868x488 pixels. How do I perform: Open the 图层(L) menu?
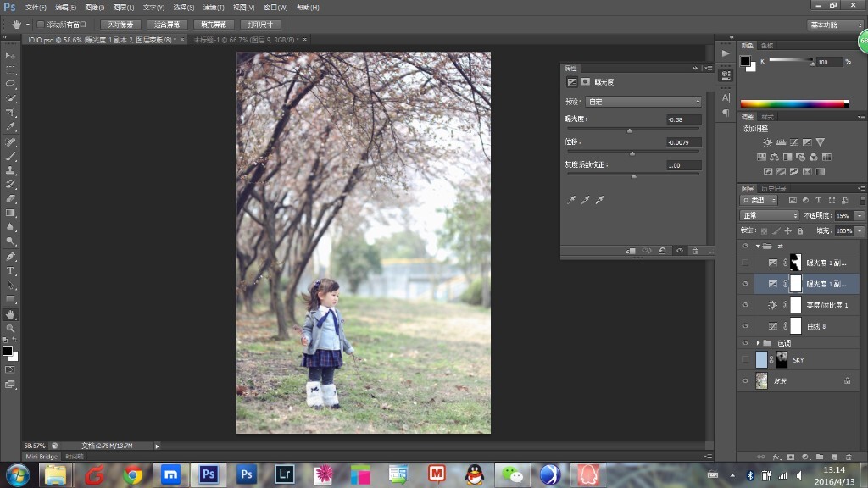coord(124,7)
